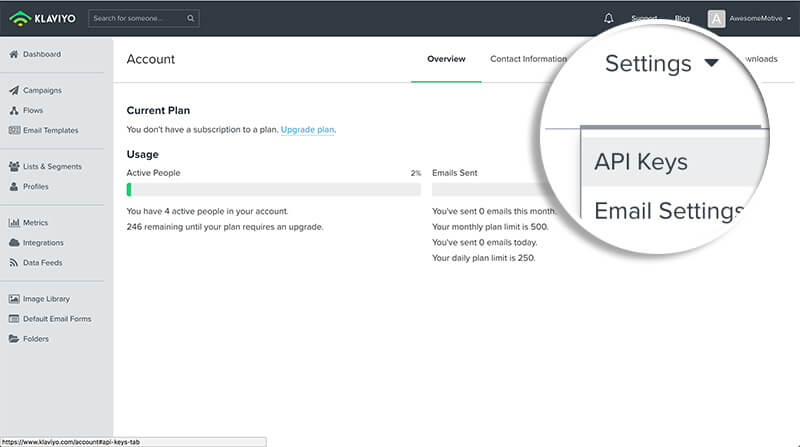The width and height of the screenshot is (800, 447).
Task: Click the Blog link in header
Action: point(682,18)
